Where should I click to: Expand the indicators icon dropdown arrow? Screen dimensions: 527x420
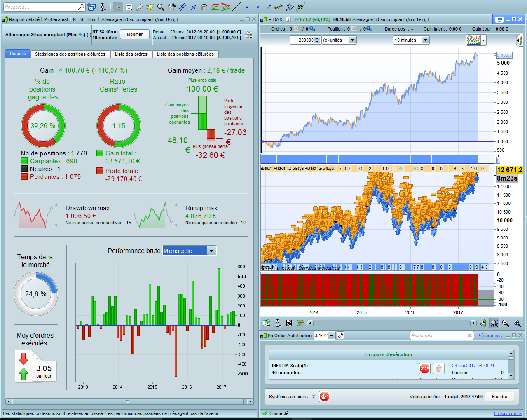coord(484,40)
